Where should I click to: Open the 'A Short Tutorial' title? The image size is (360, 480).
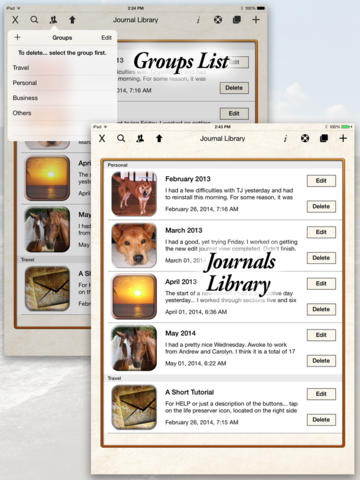tap(190, 392)
